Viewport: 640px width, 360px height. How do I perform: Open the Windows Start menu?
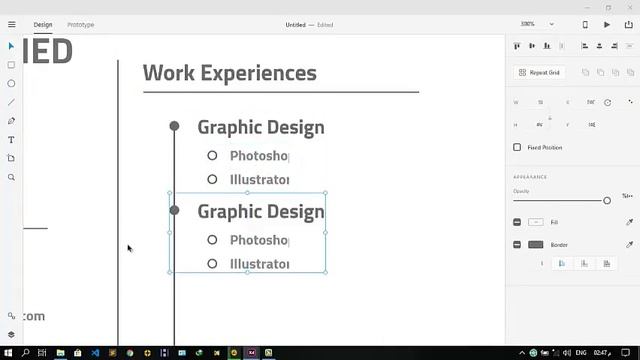pyautogui.click(x=8, y=353)
